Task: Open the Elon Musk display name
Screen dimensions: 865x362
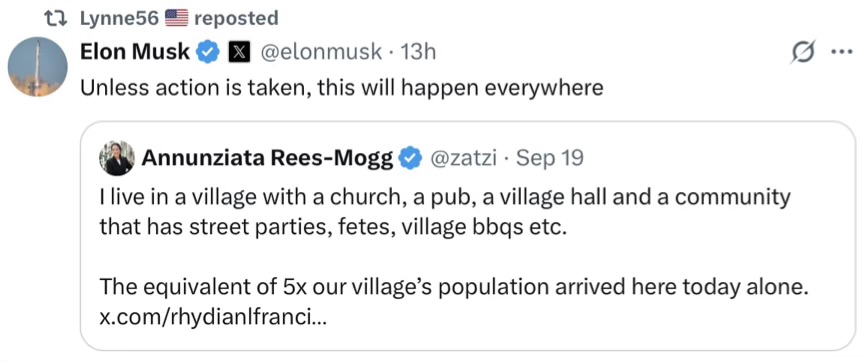Action: click(136, 52)
